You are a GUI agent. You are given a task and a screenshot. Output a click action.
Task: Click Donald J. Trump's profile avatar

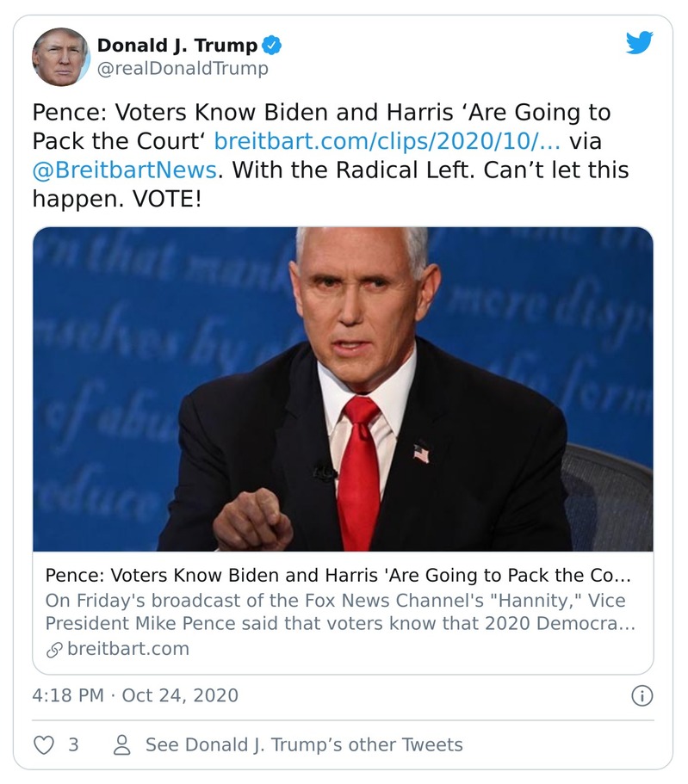62,53
